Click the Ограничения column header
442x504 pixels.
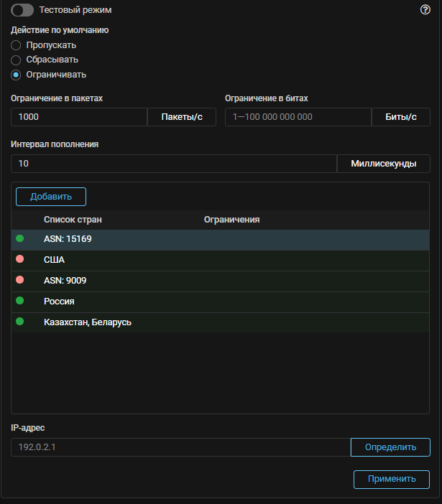(231, 220)
